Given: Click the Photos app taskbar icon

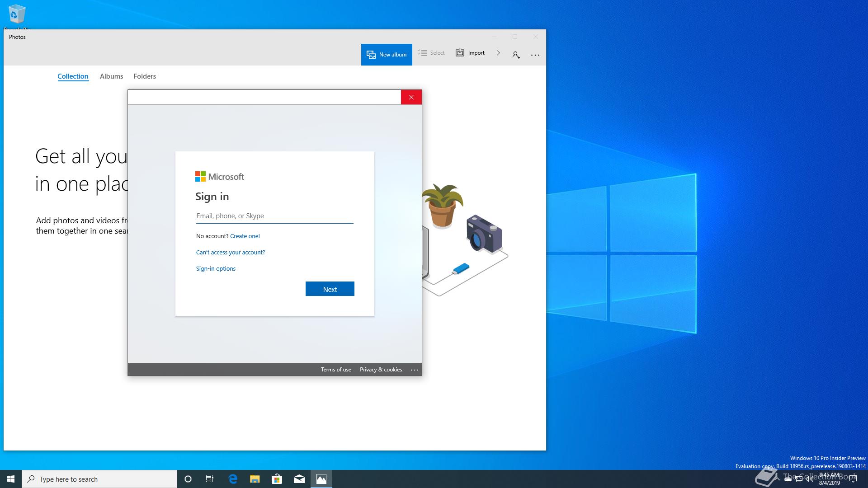Looking at the screenshot, I should (321, 479).
